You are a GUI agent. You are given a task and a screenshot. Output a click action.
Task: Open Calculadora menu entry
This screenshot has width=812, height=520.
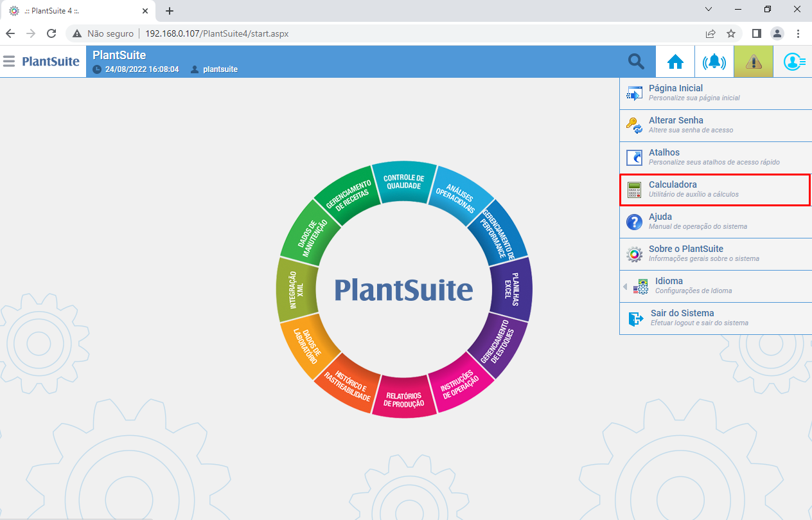716,190
